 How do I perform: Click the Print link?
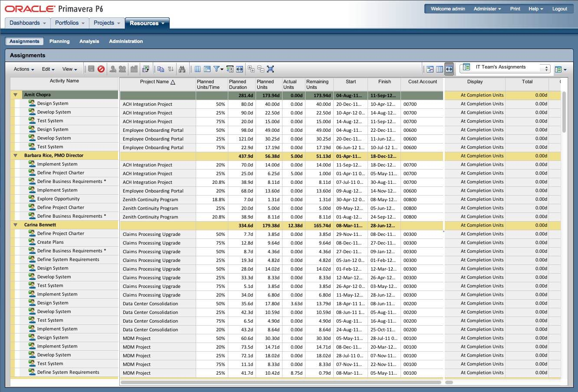515,9
